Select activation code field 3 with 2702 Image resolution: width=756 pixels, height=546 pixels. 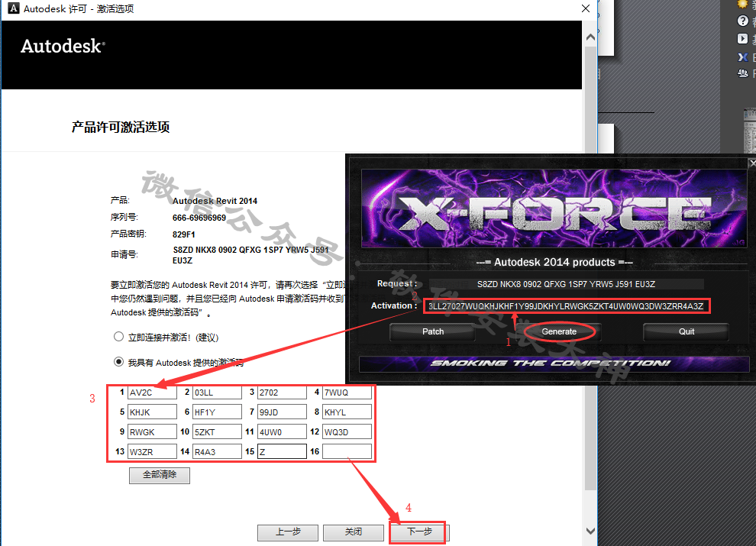click(x=282, y=393)
